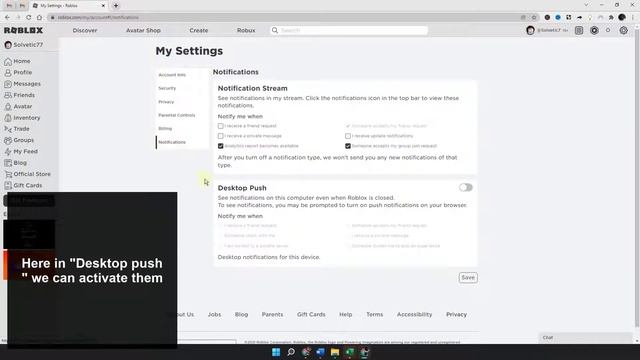This screenshot has width=640, height=360.
Task: Open File Explorer from the taskbar
Action: [335, 352]
